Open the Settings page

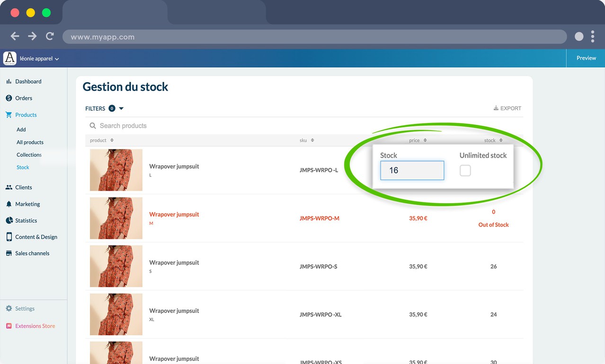point(25,309)
